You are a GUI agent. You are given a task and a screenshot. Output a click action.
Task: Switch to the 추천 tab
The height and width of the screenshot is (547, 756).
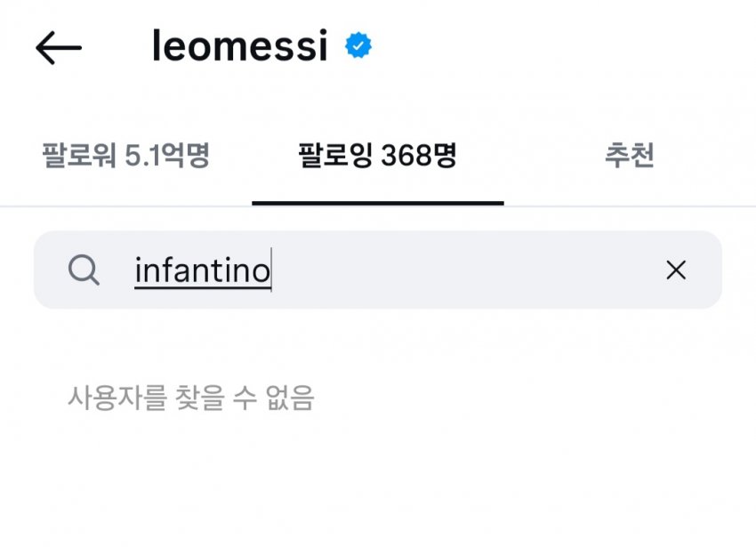click(629, 155)
